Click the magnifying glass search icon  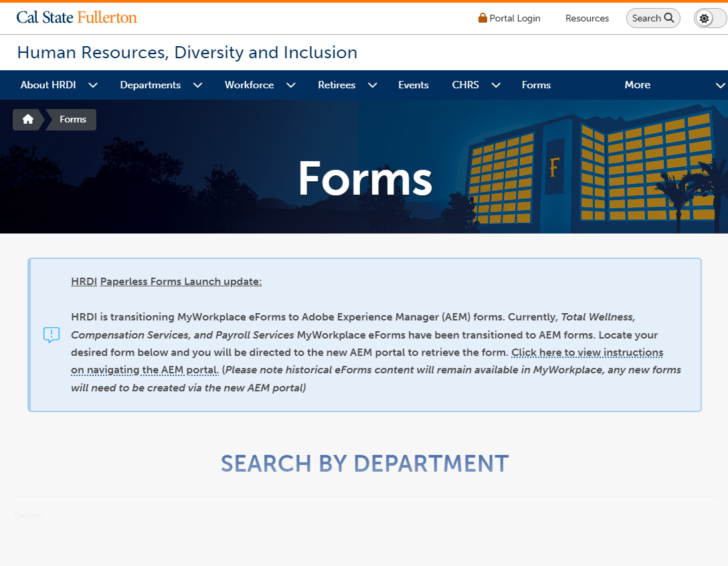[x=668, y=18]
